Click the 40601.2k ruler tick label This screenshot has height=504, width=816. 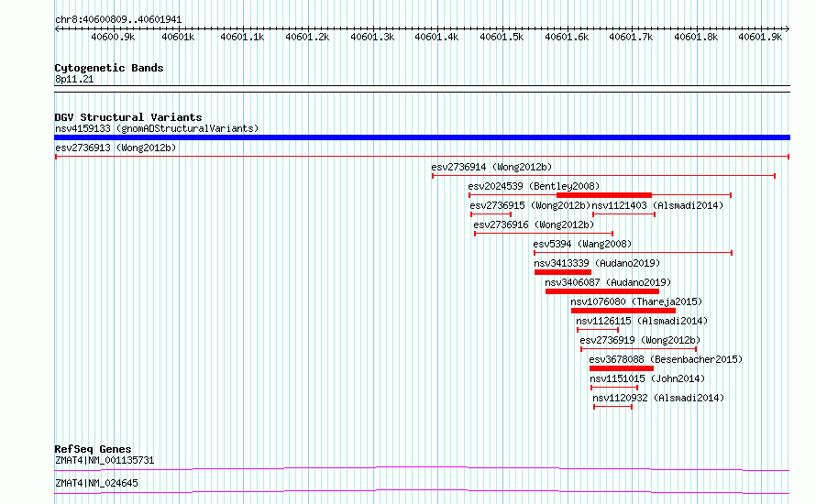307,37
